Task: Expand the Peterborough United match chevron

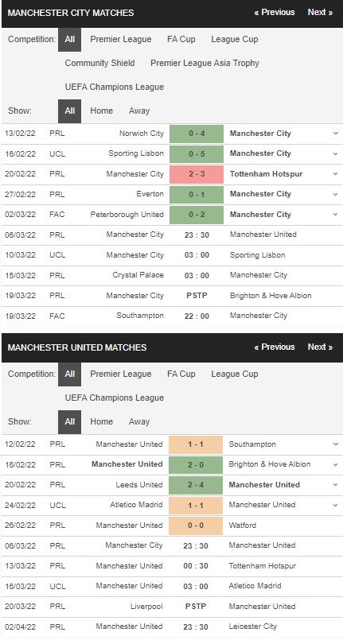Action: (x=336, y=215)
